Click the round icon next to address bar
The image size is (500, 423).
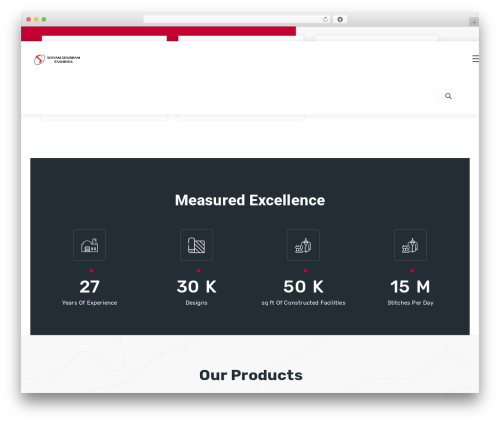pos(340,19)
